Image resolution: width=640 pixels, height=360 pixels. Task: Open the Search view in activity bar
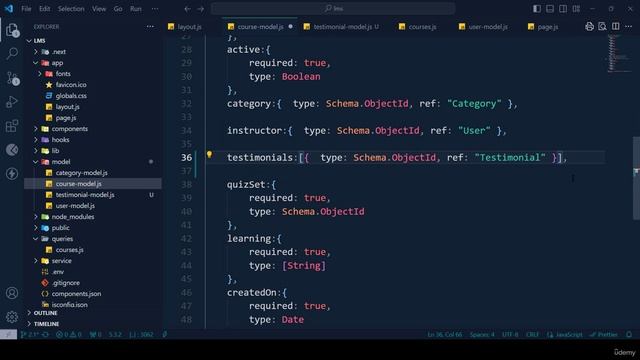click(x=12, y=53)
